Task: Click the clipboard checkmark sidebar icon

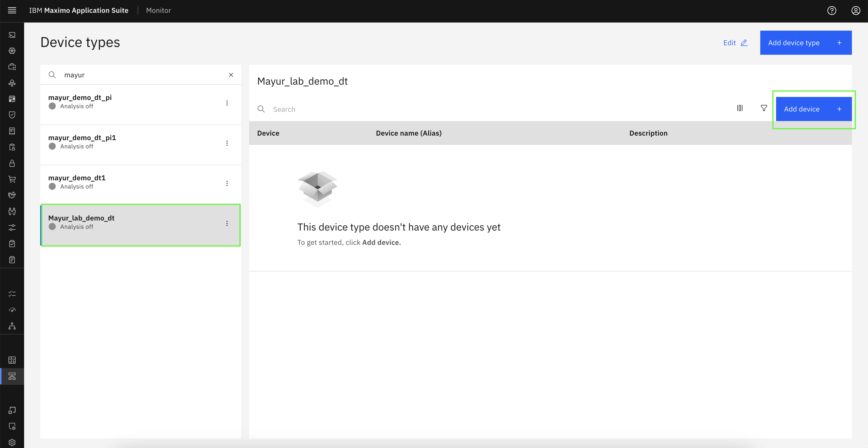Action: coord(12,244)
